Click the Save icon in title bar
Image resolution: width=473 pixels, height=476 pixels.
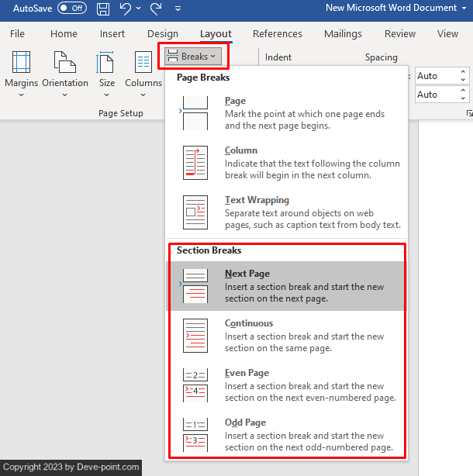pyautogui.click(x=103, y=9)
